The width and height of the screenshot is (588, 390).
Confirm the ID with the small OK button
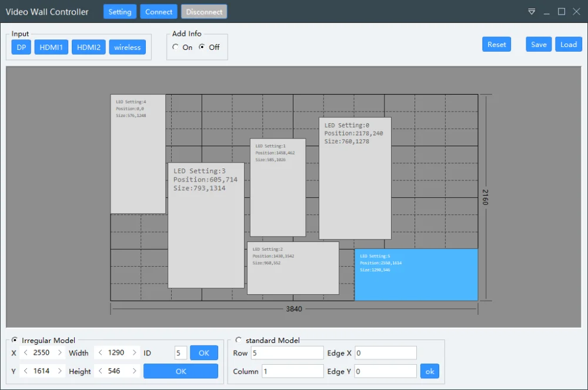click(204, 353)
